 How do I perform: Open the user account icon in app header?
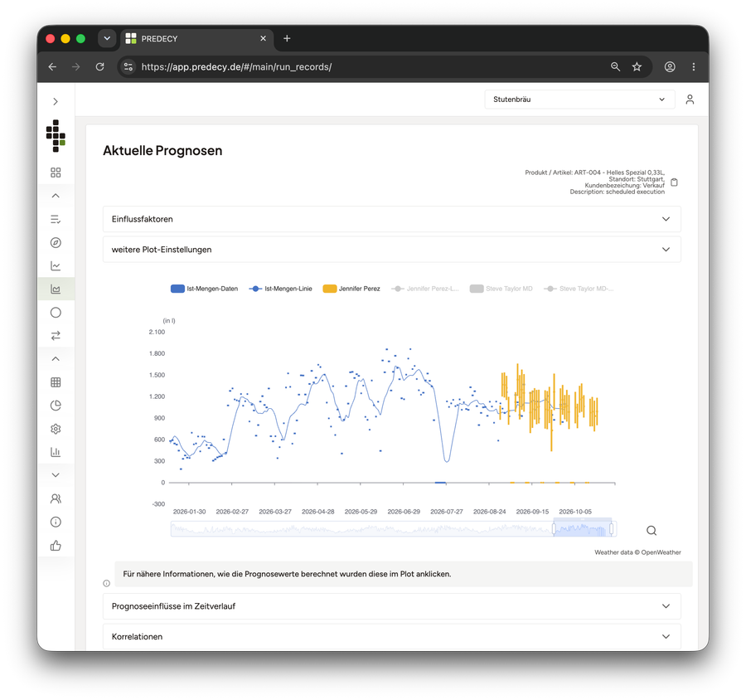pyautogui.click(x=690, y=99)
